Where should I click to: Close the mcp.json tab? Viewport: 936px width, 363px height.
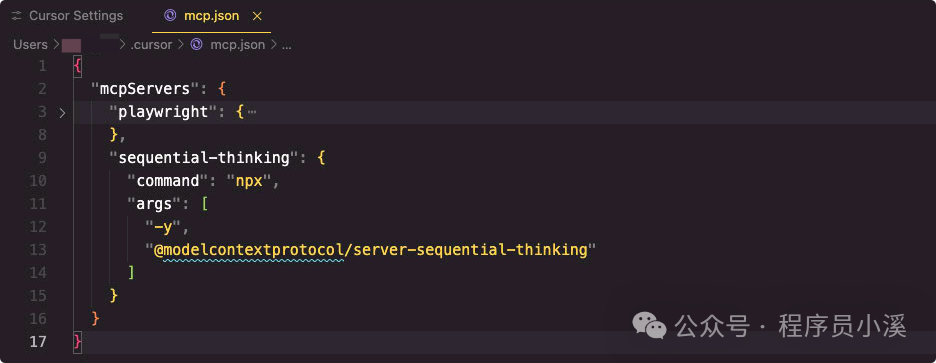[x=257, y=16]
